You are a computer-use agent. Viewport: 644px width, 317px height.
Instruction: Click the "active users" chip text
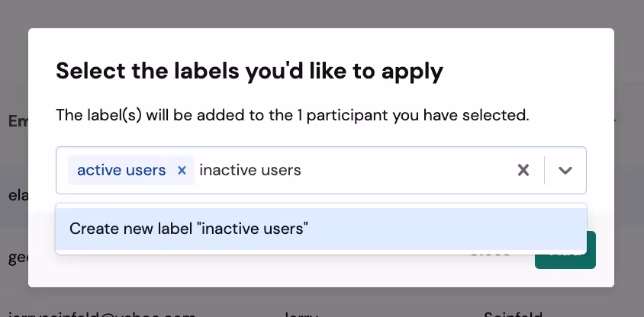(121, 170)
